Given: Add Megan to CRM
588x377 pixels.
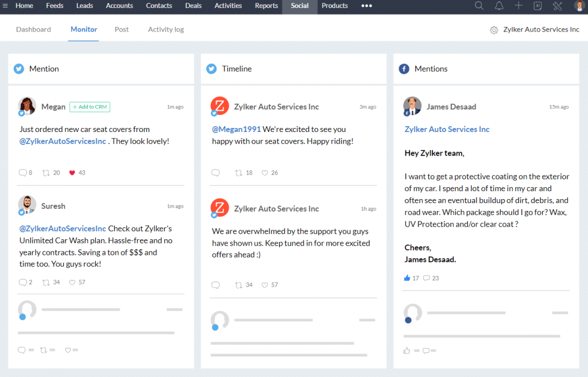Looking at the screenshot, I should [90, 107].
